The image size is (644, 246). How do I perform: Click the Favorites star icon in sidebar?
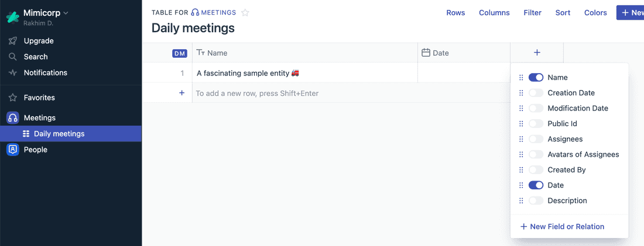point(13,98)
